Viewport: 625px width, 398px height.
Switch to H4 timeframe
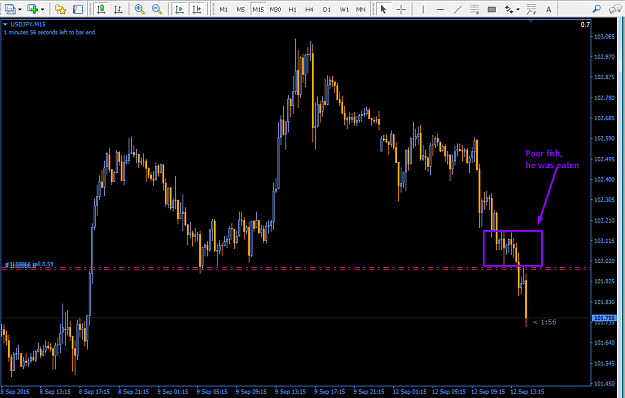309,9
